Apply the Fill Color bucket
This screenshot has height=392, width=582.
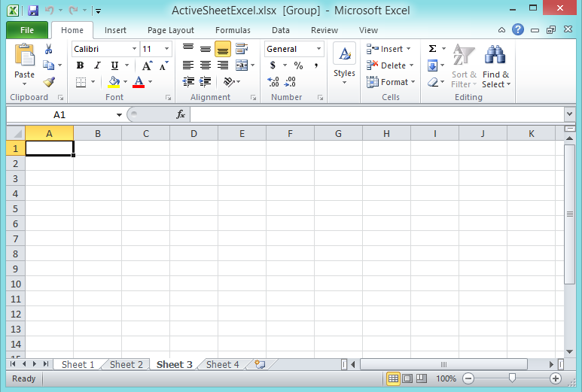click(114, 82)
